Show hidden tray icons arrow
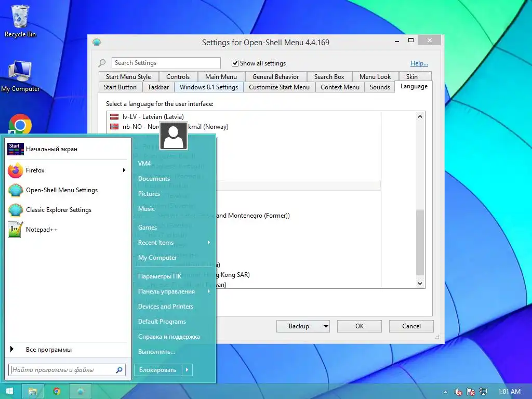The image size is (532, 399). [445, 392]
